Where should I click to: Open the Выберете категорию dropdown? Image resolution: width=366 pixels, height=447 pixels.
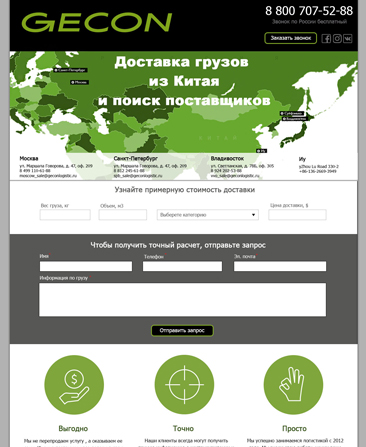click(x=208, y=215)
